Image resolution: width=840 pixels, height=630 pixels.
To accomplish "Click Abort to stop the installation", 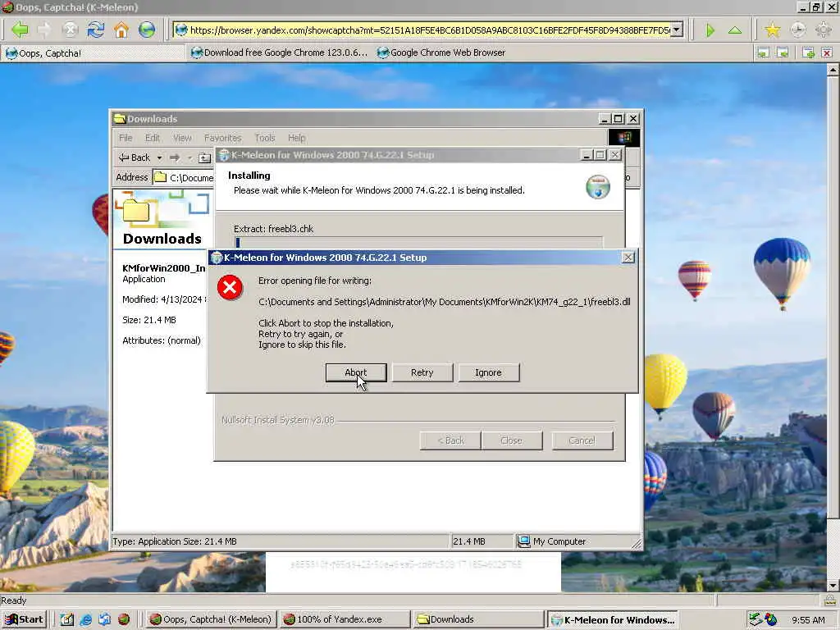I will coord(356,372).
